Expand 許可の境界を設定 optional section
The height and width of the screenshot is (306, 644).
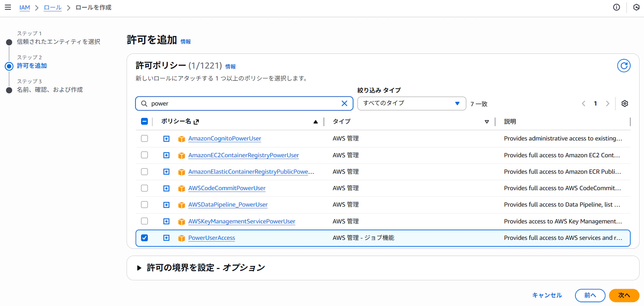point(139,268)
